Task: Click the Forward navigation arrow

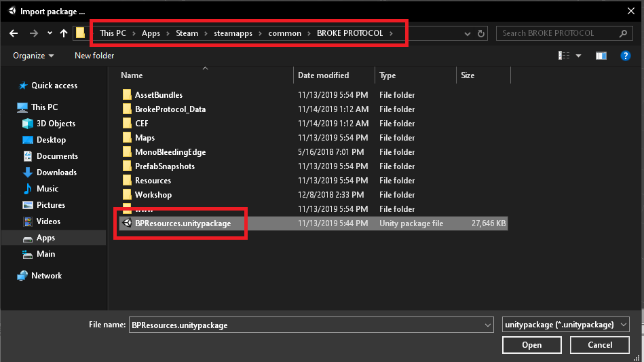Action: click(34, 33)
